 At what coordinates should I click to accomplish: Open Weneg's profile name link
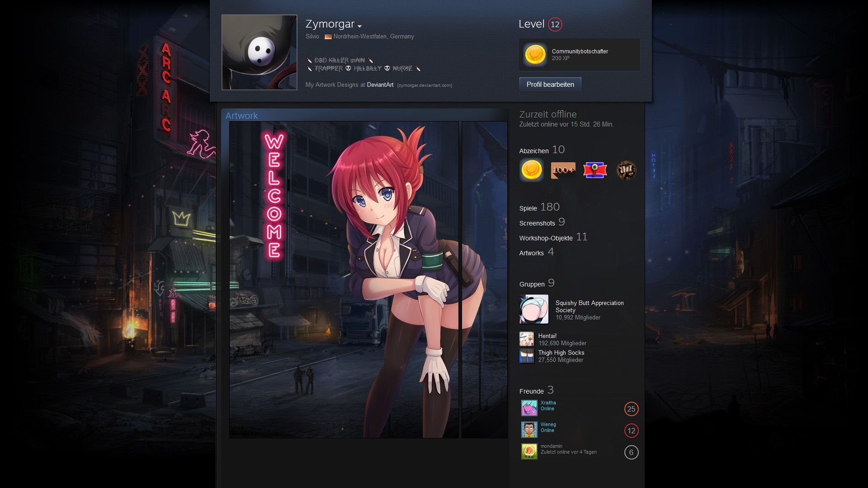(x=548, y=425)
